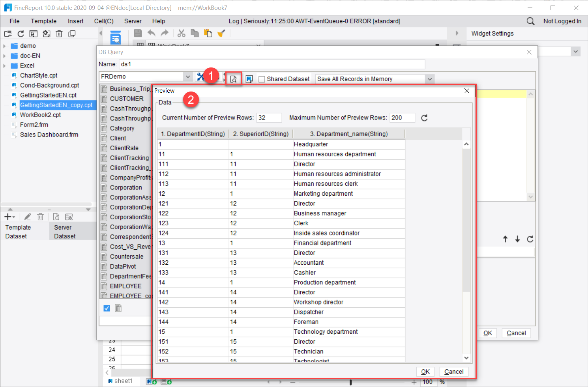Screen dimensions: 588x387
Task: Click the highlighted Preview dataset icon
Action: point(233,78)
